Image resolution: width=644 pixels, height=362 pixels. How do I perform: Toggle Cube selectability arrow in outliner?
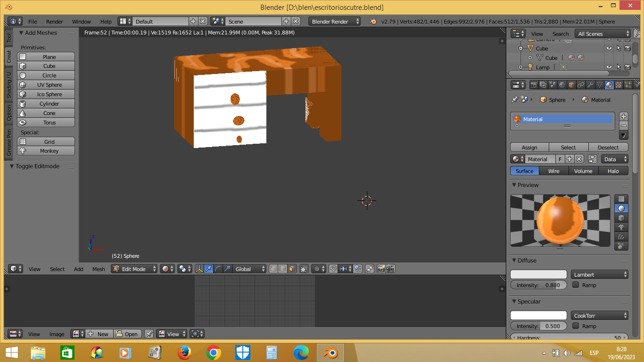(618, 48)
